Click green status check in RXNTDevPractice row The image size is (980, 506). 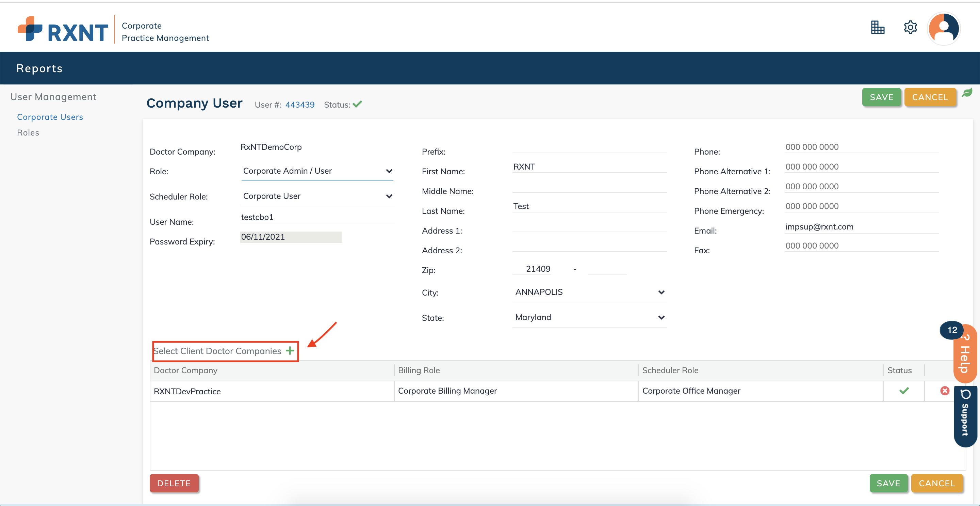coord(904,391)
